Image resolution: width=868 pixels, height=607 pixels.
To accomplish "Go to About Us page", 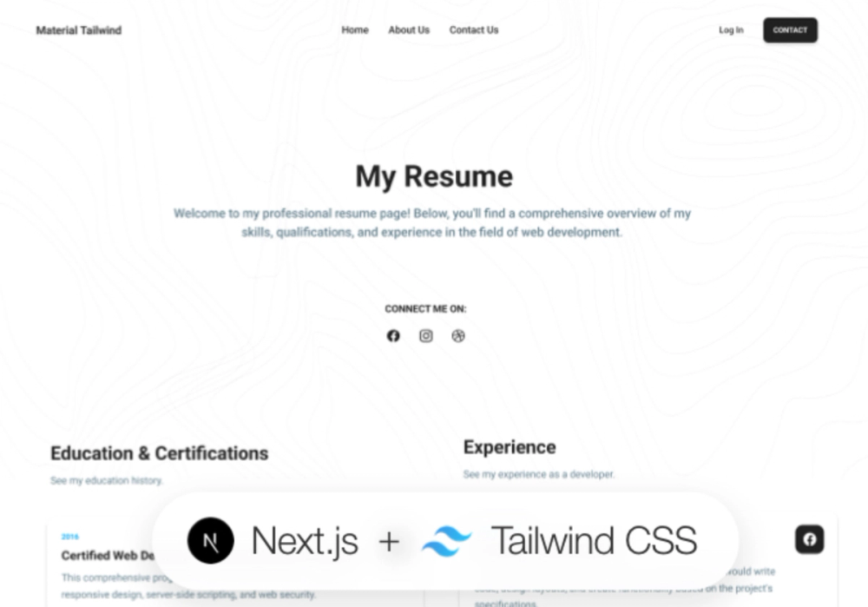I will tap(409, 30).
